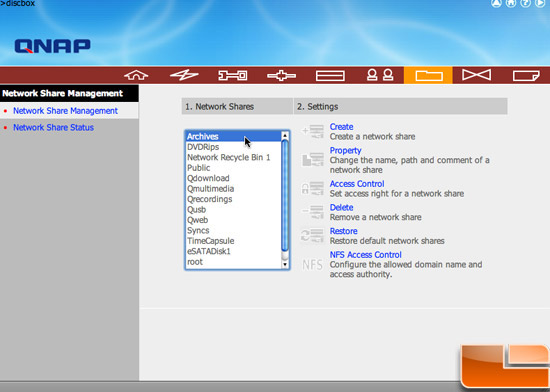
Task: Click the Restore link
Action: 343,231
